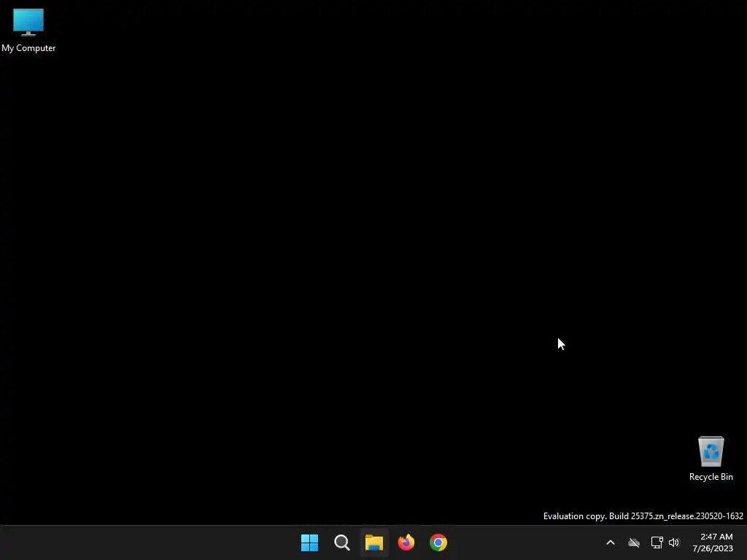Open the Windows Start menu
Viewport: 747px width, 560px height.
309,542
